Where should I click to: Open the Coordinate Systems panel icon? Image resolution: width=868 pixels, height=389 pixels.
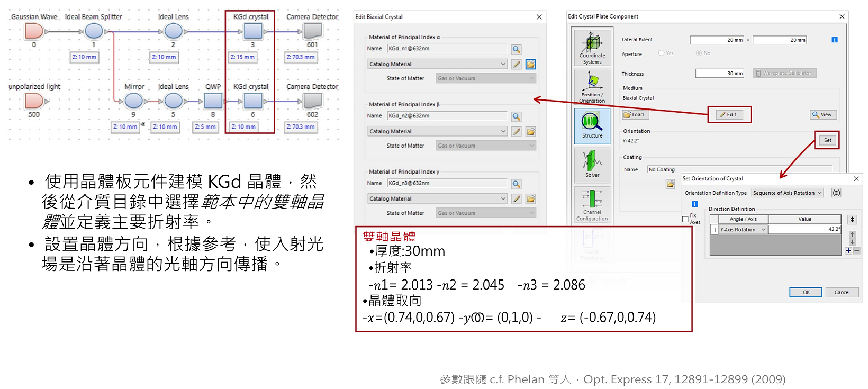(592, 47)
